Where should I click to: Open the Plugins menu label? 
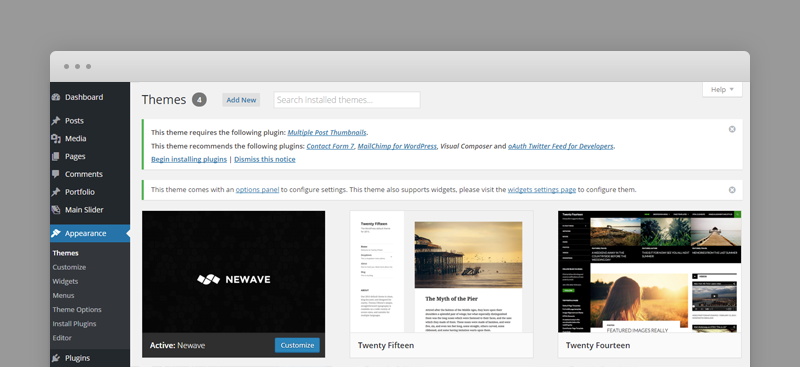[x=77, y=358]
